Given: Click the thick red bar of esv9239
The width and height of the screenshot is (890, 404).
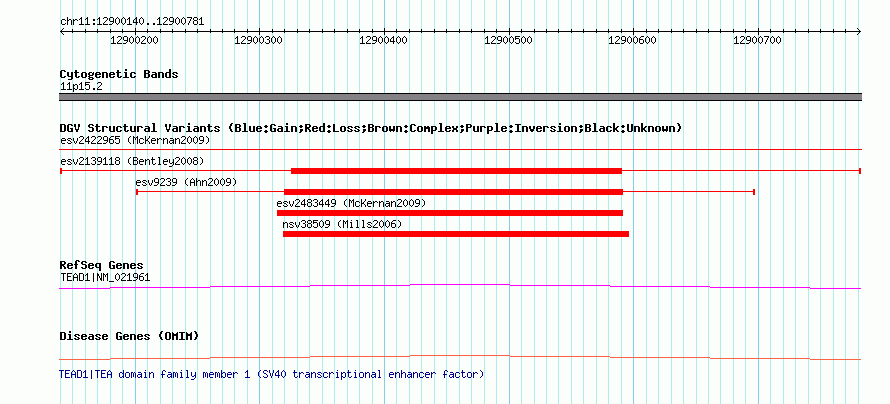Looking at the screenshot, I should (x=454, y=192).
